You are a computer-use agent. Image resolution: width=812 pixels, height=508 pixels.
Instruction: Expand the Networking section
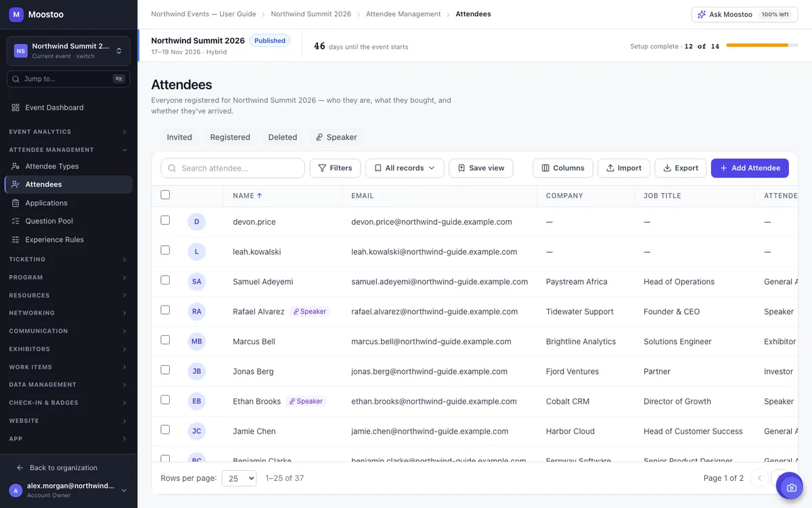pyautogui.click(x=68, y=313)
